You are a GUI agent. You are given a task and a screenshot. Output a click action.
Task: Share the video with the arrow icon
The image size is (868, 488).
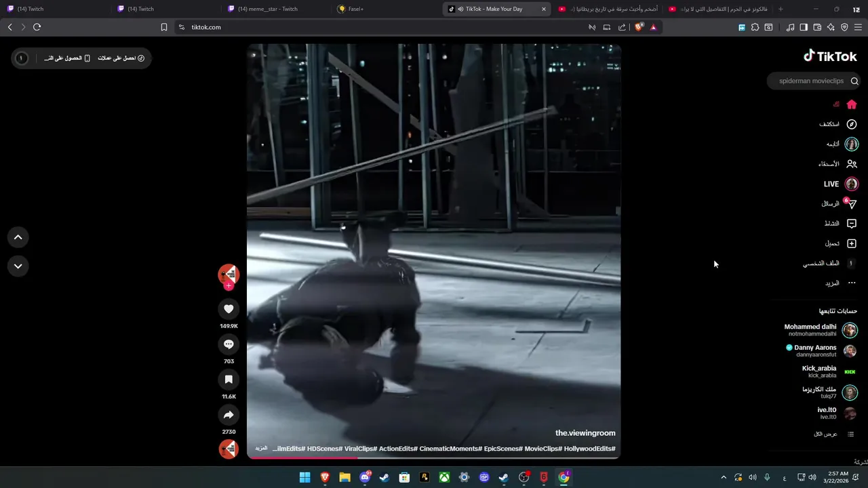pos(229,415)
